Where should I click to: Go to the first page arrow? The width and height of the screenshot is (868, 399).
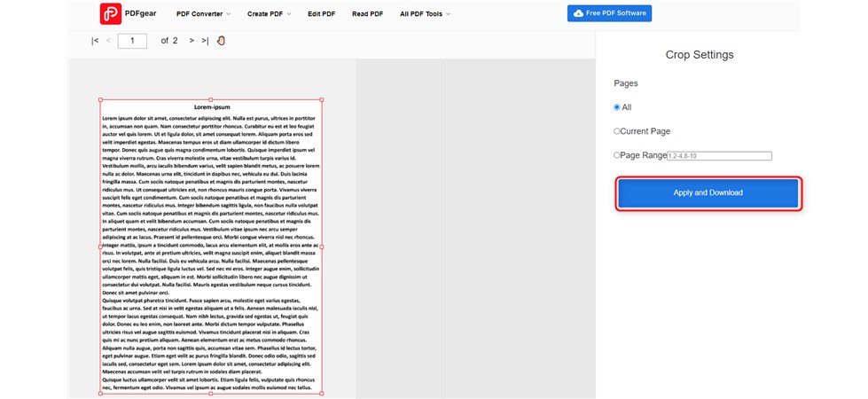(95, 41)
